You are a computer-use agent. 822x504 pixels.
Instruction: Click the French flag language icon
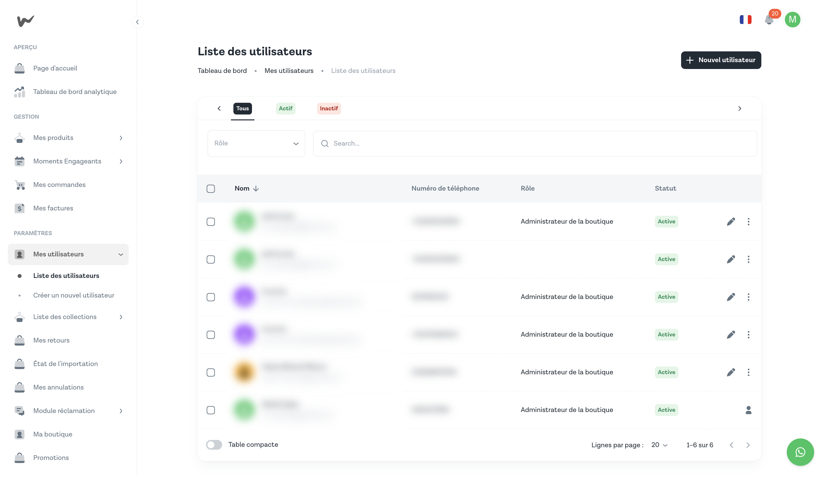tap(745, 20)
